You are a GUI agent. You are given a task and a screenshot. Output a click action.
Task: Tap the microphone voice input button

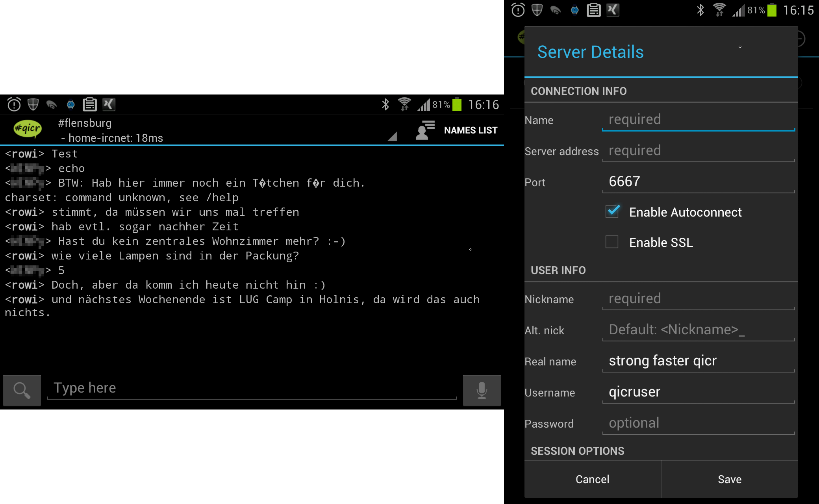coord(482,390)
